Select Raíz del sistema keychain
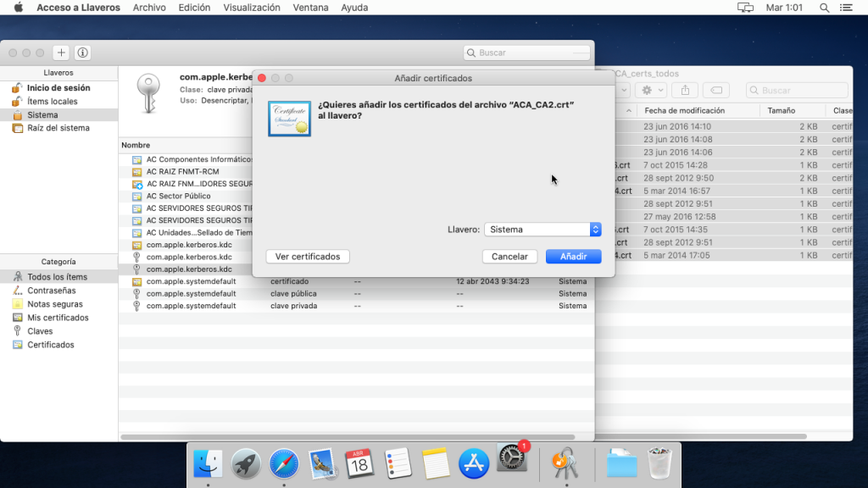 pos(58,128)
